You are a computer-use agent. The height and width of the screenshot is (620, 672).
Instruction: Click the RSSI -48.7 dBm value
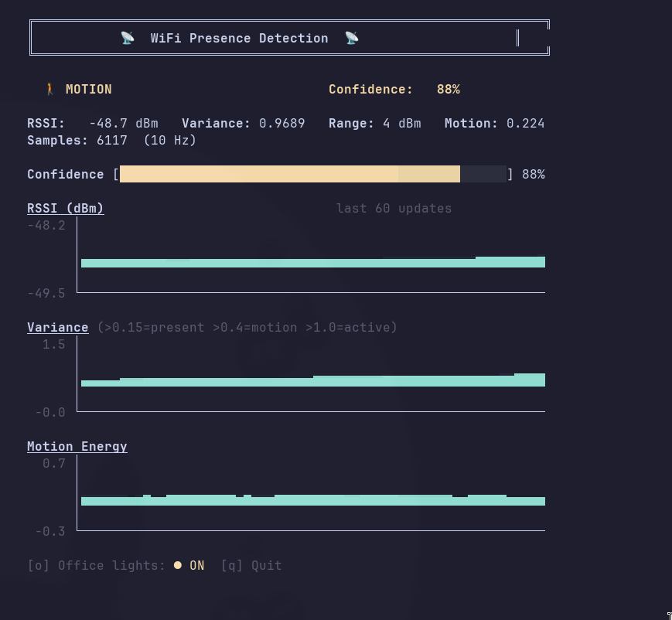124,124
